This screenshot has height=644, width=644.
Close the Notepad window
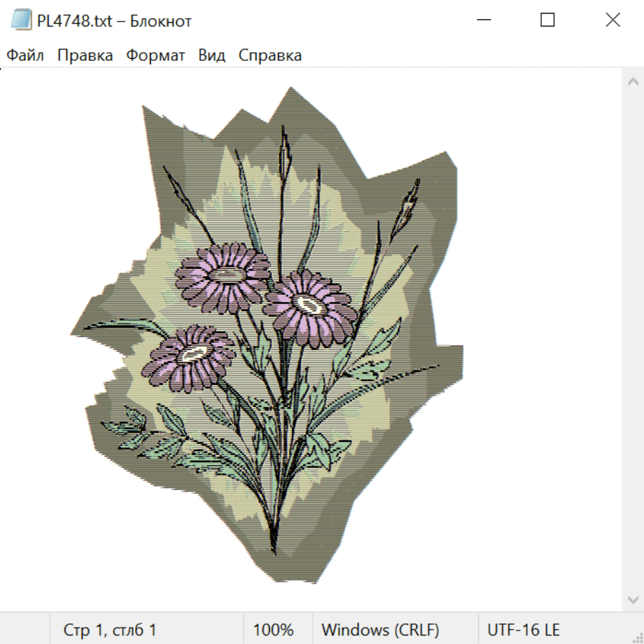point(613,20)
